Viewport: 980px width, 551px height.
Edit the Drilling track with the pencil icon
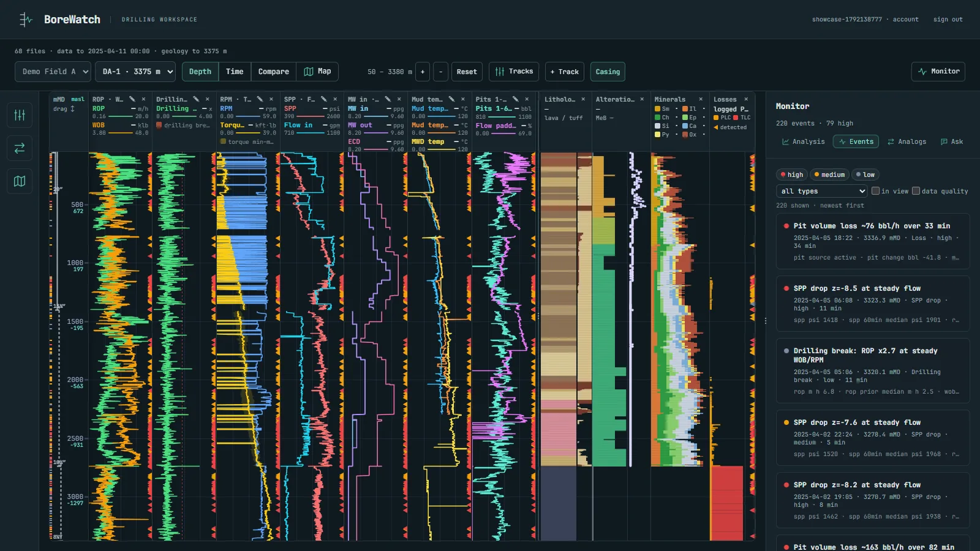pos(196,99)
